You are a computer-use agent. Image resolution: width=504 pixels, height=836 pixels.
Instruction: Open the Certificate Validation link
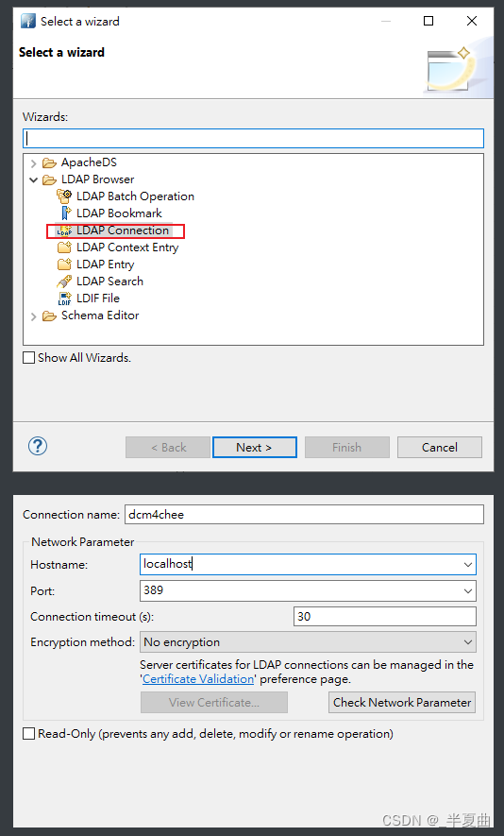(x=198, y=679)
